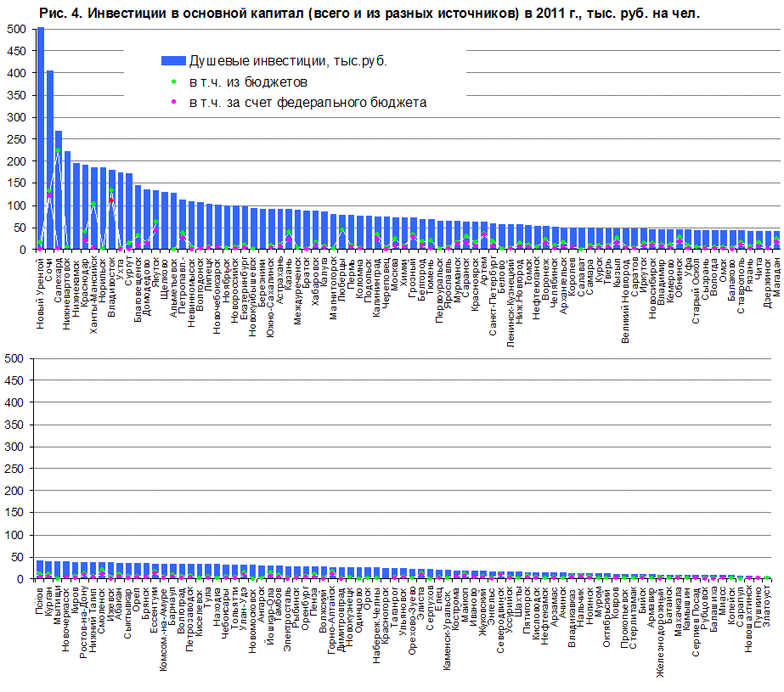This screenshot has width=784, height=692.
Task: Click the green data marker on the Салехард bar
Action: (x=59, y=151)
